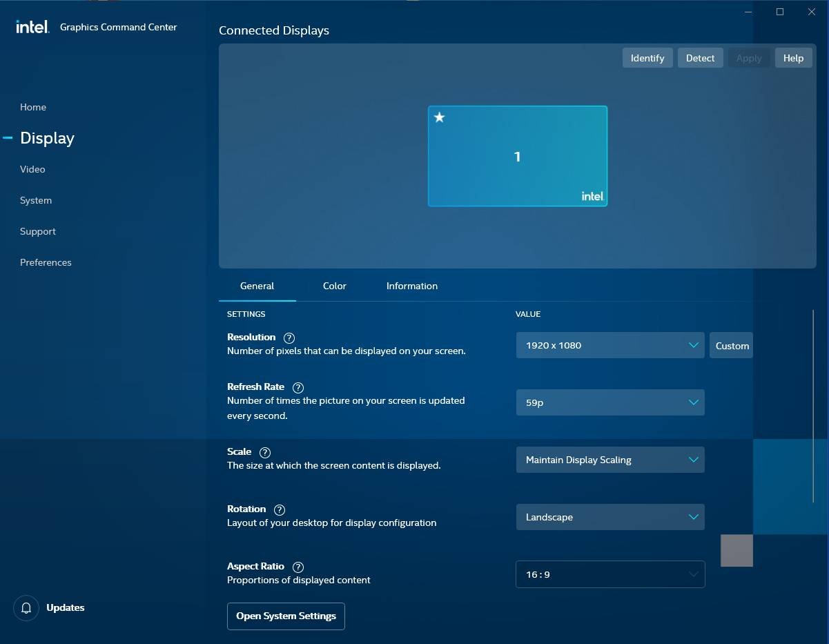This screenshot has height=644, width=829.
Task: Expand the Refresh Rate dropdown showing 59p
Action: [609, 402]
